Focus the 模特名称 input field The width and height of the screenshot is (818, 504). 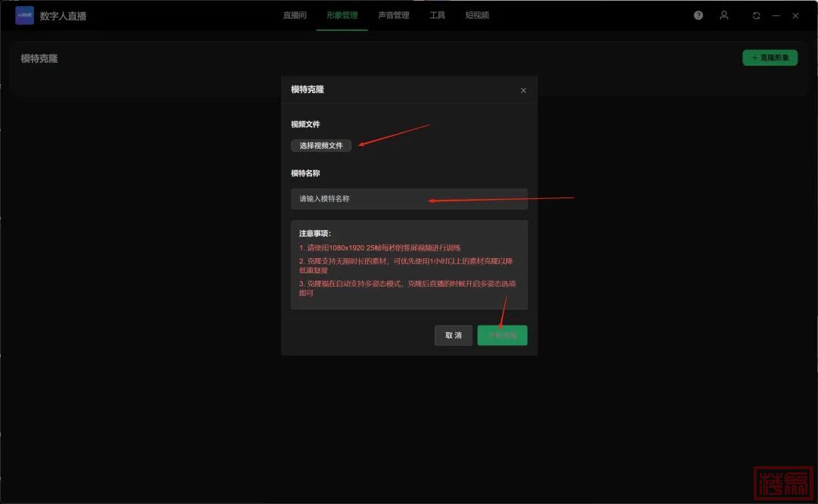point(409,199)
